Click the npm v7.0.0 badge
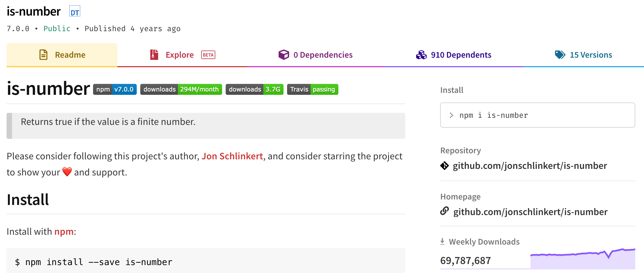Screen dimensions: 644x273 (x=115, y=89)
